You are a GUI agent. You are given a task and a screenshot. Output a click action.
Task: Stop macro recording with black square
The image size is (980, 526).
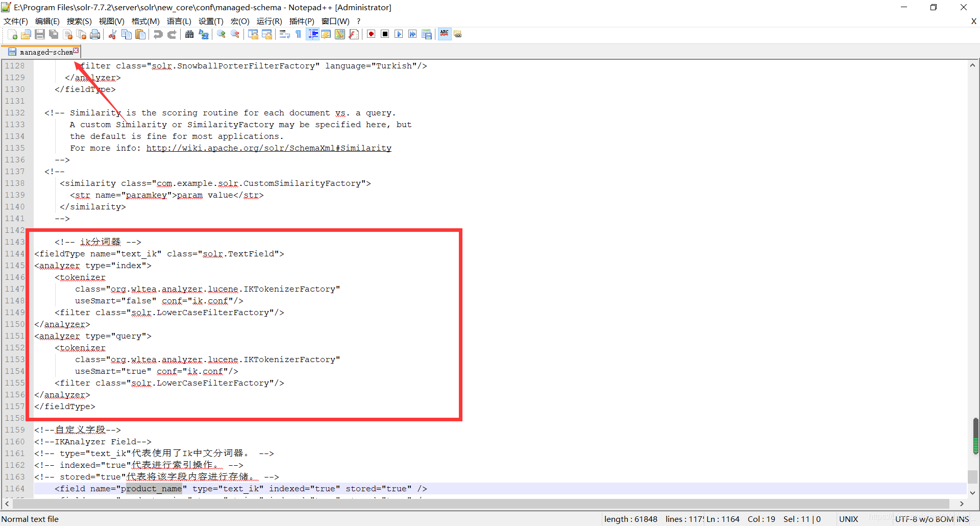click(x=385, y=34)
